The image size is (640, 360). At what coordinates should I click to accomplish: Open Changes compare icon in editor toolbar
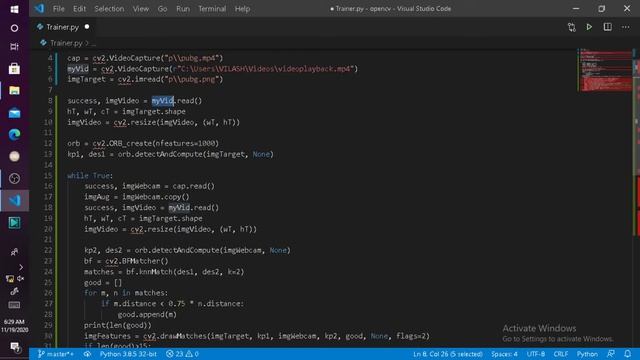click(571, 27)
